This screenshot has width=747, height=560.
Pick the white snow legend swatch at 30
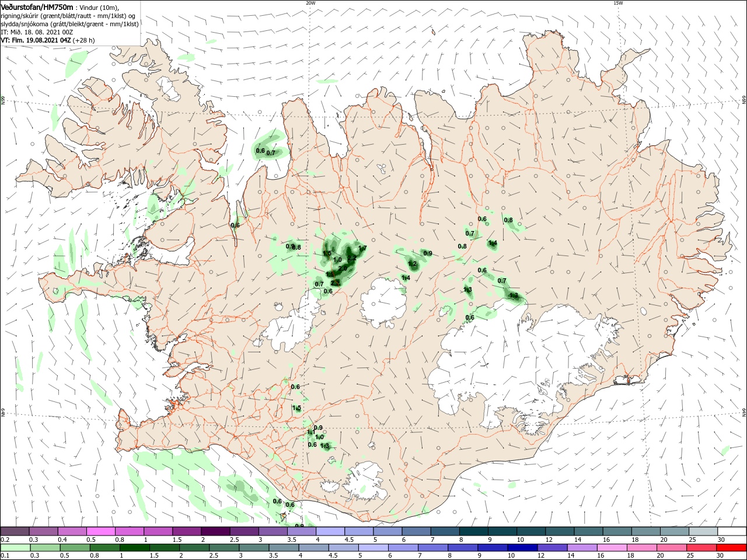732,531
